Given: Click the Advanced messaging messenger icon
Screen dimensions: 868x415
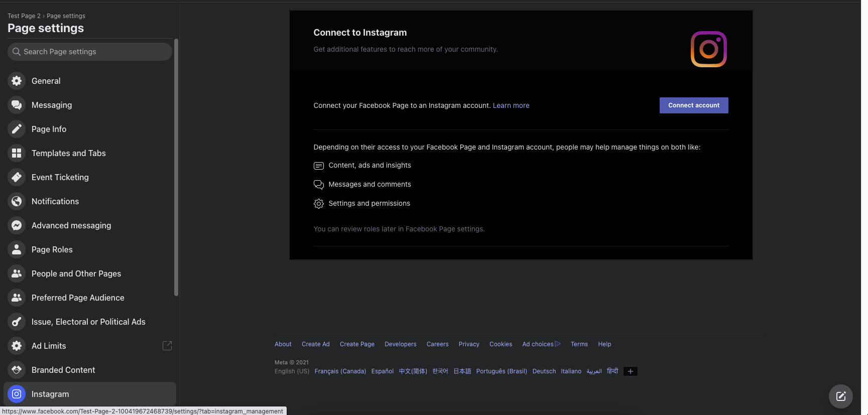Looking at the screenshot, I should click(x=17, y=225).
